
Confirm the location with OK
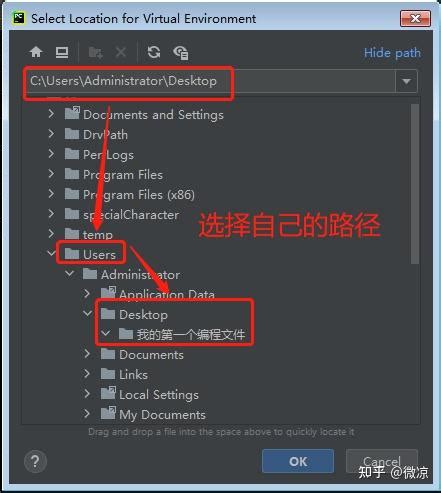tap(298, 461)
